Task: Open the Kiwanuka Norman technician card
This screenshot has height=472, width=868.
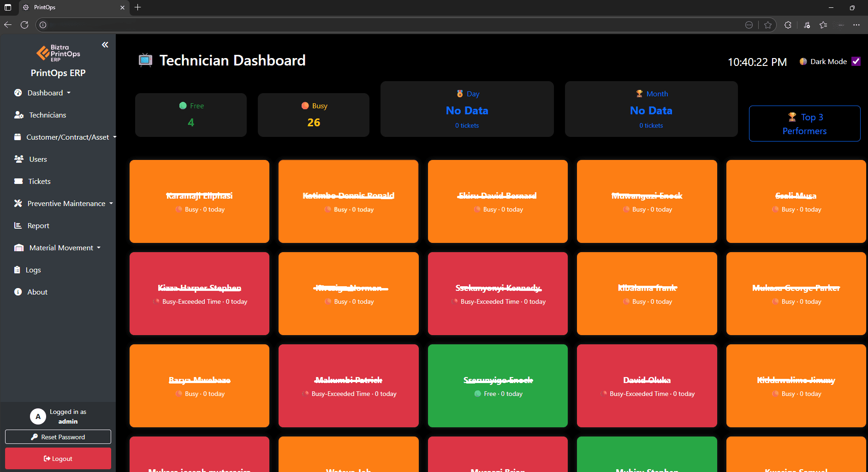Action: 348,294
